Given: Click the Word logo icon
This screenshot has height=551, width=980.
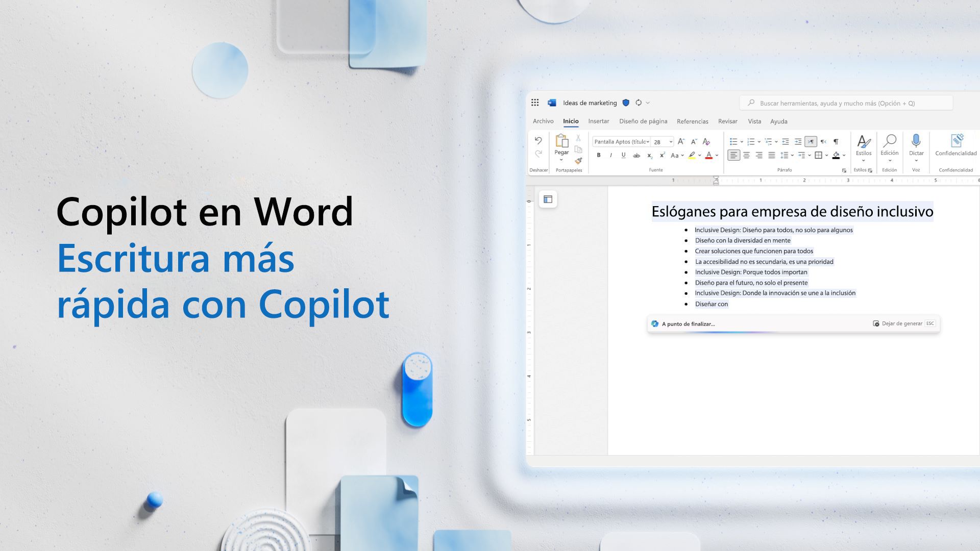Looking at the screenshot, I should pos(552,103).
